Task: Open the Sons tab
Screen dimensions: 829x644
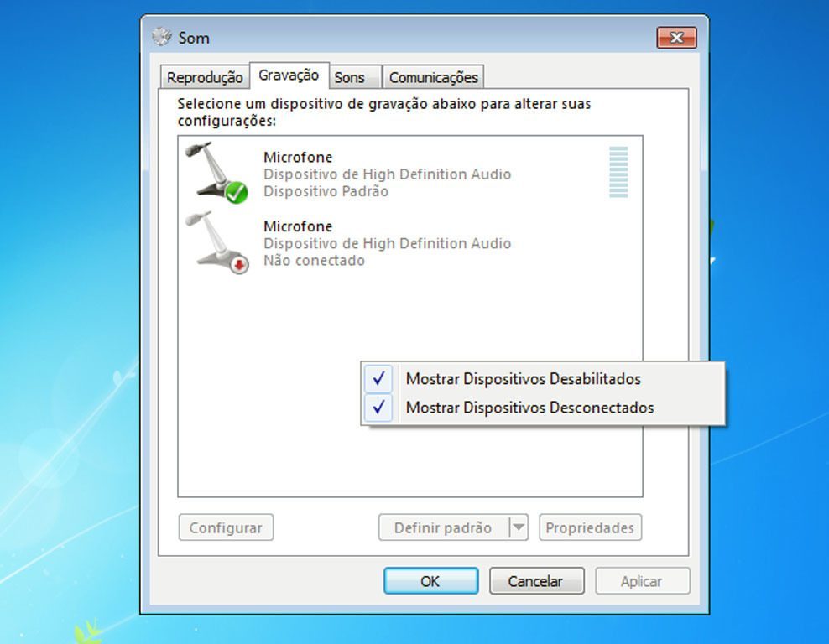Action: 349,77
